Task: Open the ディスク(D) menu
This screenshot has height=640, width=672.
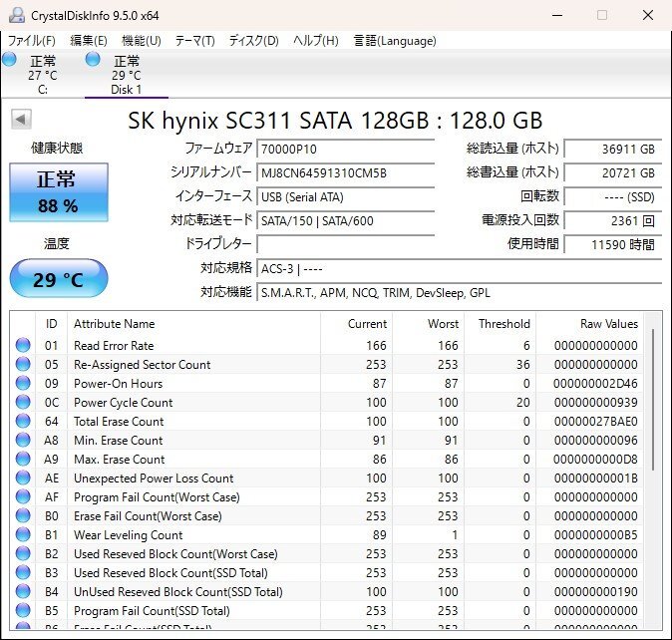Action: (x=253, y=41)
